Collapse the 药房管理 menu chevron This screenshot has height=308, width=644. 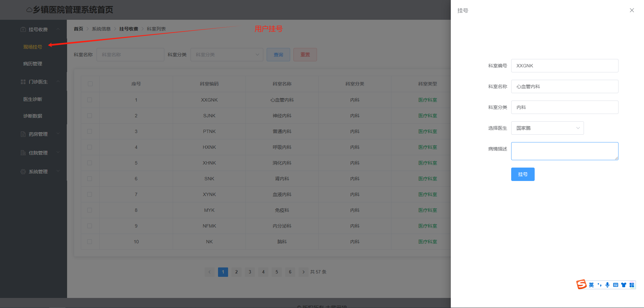click(58, 134)
